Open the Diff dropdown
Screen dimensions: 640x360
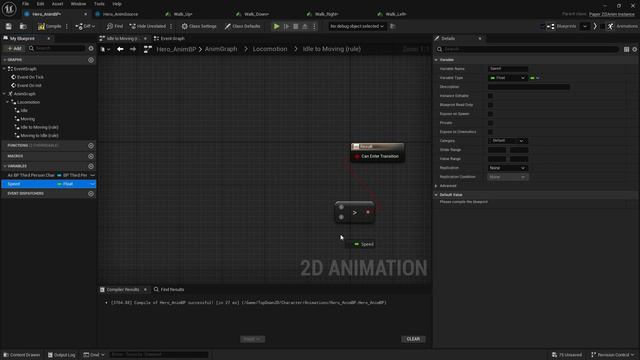pos(85,26)
